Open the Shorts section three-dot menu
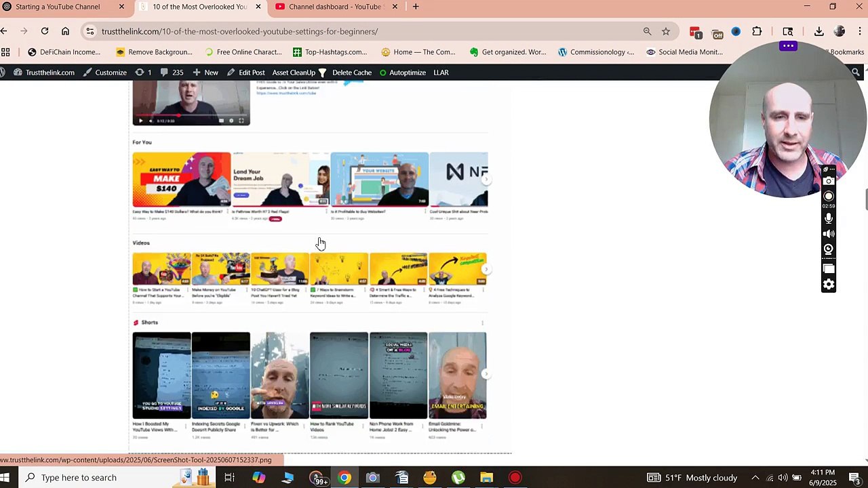 point(482,323)
